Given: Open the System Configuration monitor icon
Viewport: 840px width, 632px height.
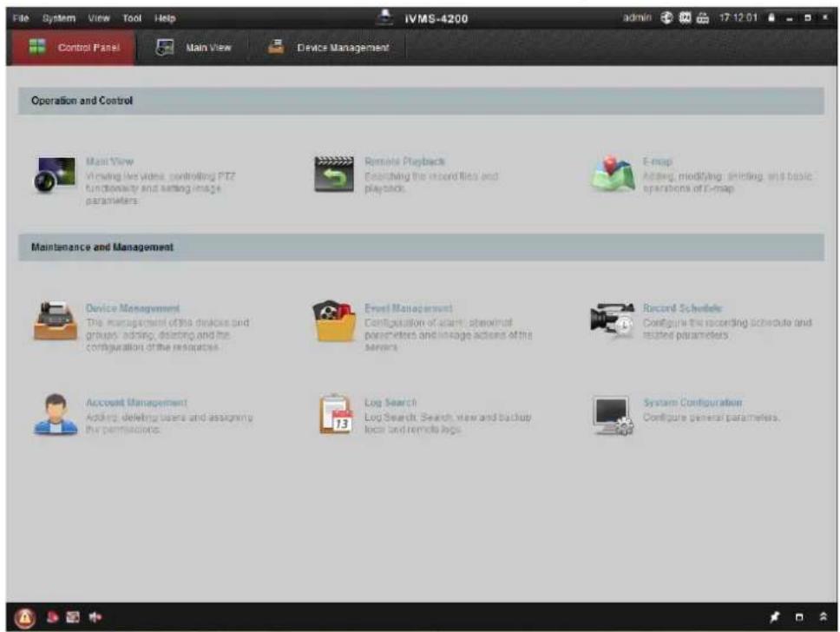Looking at the screenshot, I should (613, 416).
